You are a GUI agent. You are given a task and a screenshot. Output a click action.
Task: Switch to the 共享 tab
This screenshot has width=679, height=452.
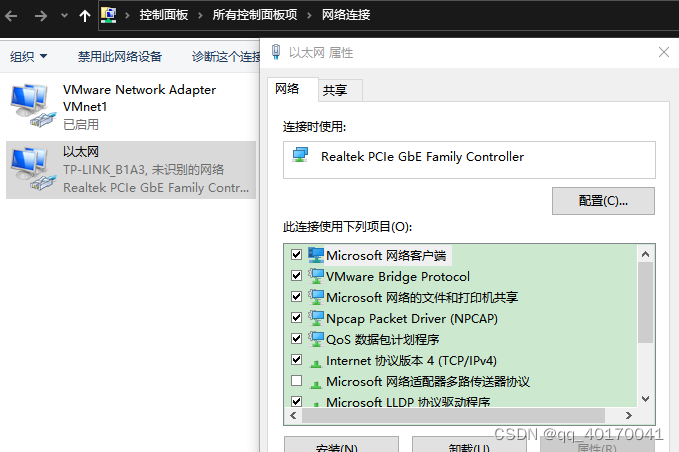pyautogui.click(x=340, y=90)
